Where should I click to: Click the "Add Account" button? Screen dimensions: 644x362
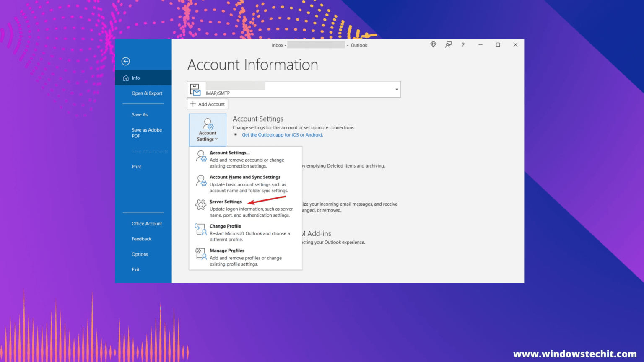coord(207,104)
